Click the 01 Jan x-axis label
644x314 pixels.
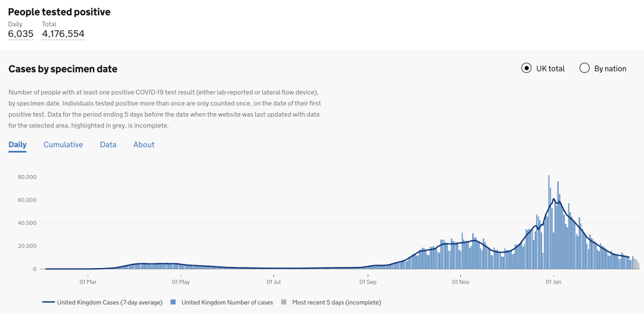click(x=553, y=282)
